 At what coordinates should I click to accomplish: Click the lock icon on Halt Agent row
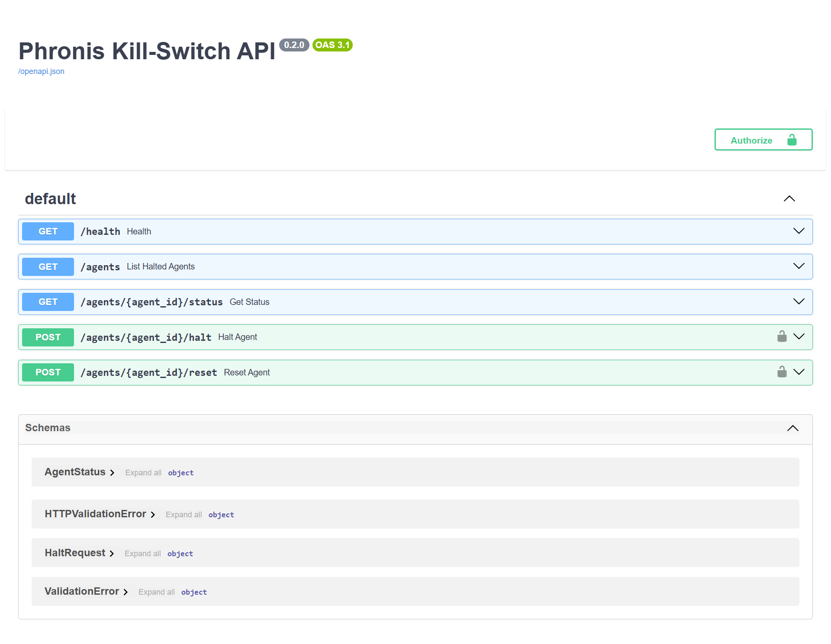pyautogui.click(x=782, y=336)
